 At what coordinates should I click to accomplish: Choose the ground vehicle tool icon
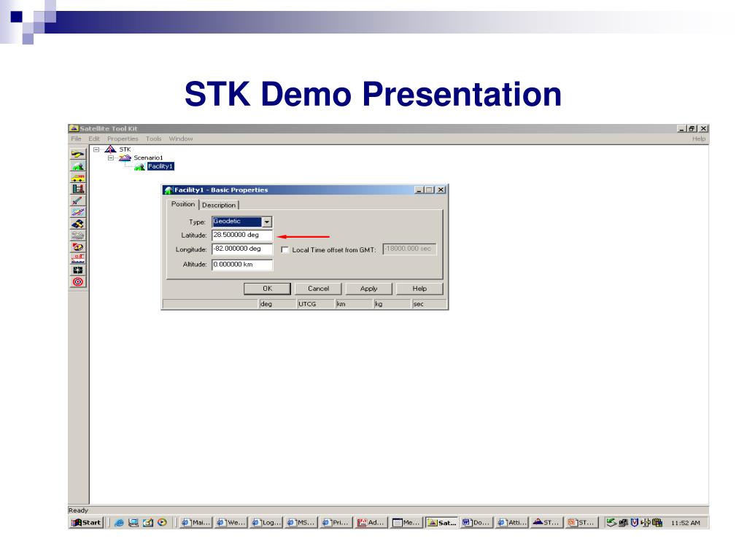pyautogui.click(x=78, y=178)
